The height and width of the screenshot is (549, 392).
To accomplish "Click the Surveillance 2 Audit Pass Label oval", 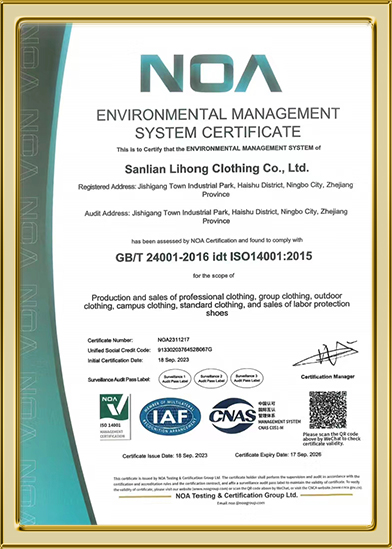I will [211, 378].
